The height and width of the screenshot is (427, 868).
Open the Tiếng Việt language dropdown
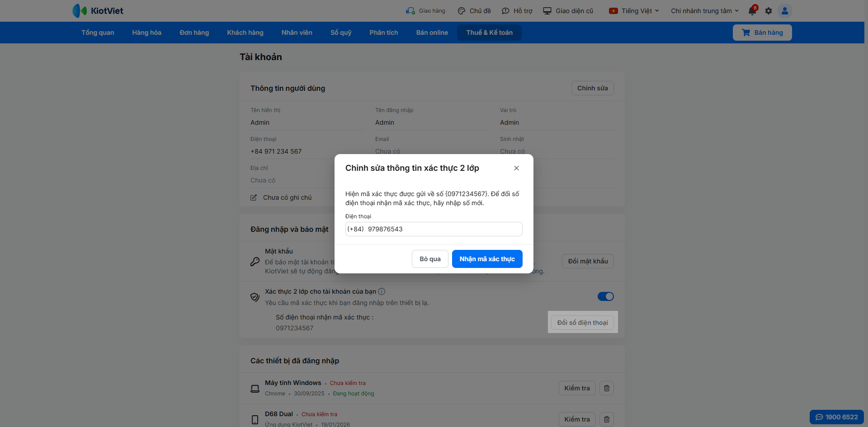[x=634, y=11]
